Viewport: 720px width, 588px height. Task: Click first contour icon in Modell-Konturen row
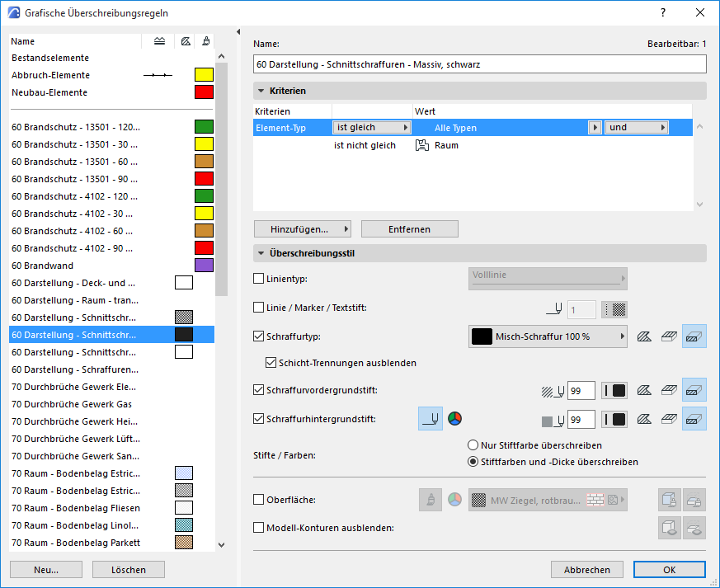670,528
